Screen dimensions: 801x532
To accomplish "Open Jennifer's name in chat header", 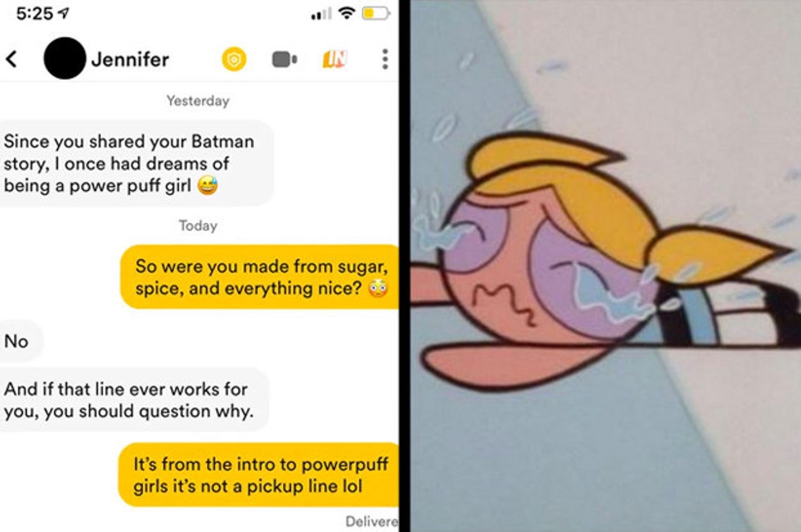I will point(130,59).
